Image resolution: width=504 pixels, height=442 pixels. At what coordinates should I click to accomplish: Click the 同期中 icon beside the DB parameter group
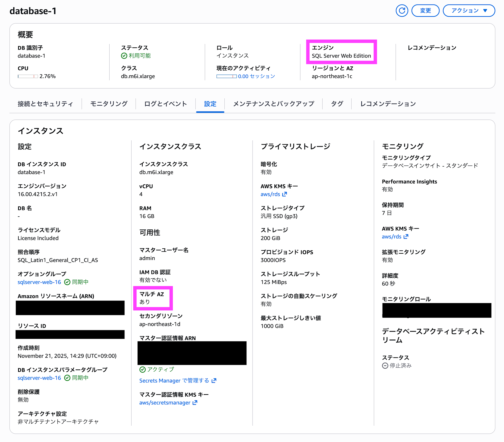pyautogui.click(x=67, y=378)
